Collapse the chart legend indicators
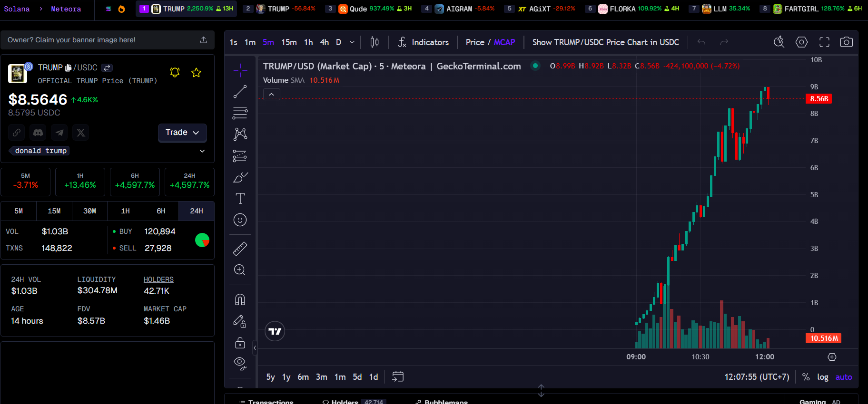Viewport: 868px width, 404px height. [271, 95]
